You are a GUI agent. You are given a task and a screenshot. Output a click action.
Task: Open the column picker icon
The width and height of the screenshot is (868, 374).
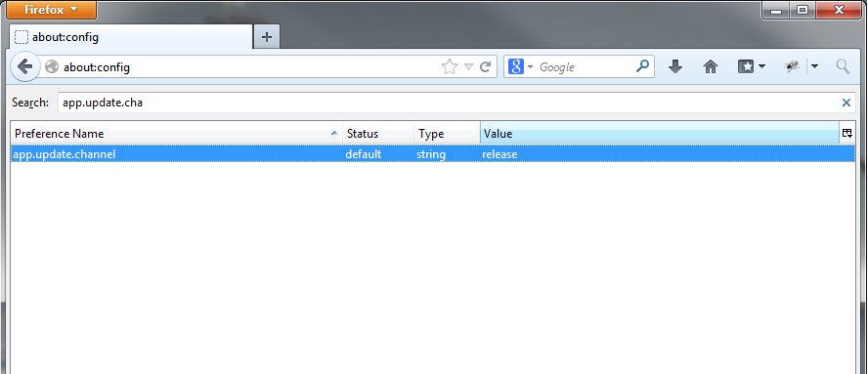(846, 134)
